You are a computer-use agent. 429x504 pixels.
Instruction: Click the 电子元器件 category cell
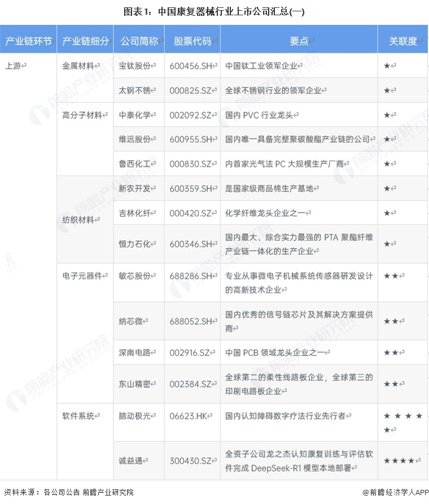click(84, 276)
